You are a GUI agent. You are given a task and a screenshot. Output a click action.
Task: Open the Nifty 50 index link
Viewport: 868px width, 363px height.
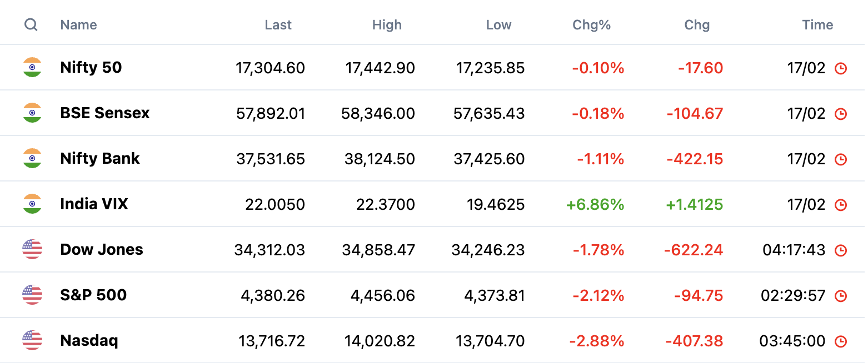click(91, 68)
